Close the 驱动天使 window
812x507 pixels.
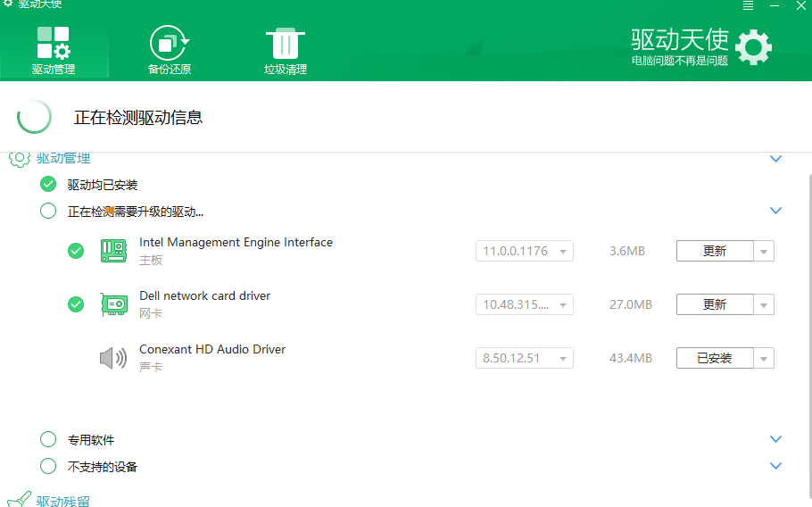pyautogui.click(x=800, y=5)
